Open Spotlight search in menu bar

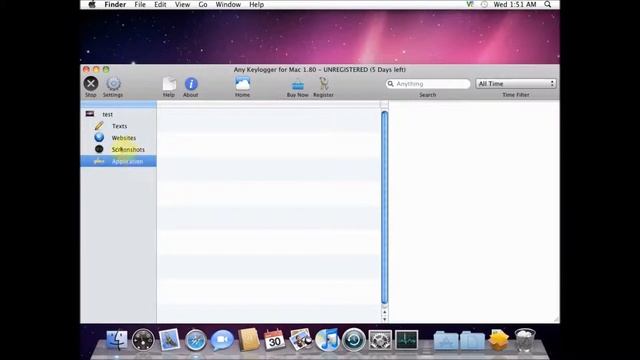[x=548, y=4]
